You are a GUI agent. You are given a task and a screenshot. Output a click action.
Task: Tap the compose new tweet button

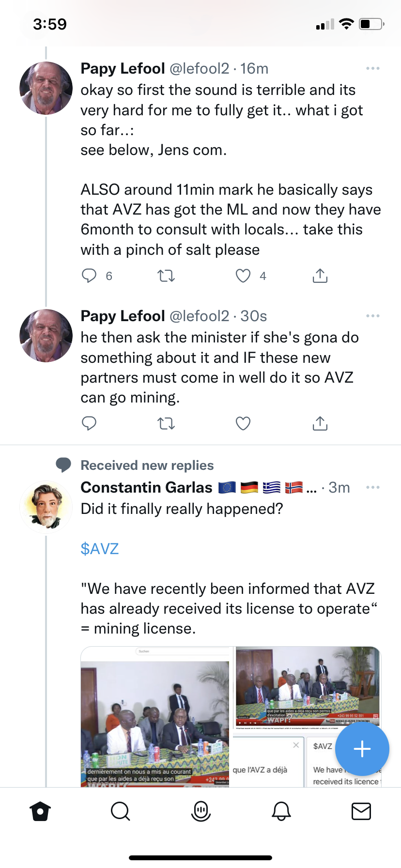pyautogui.click(x=362, y=749)
